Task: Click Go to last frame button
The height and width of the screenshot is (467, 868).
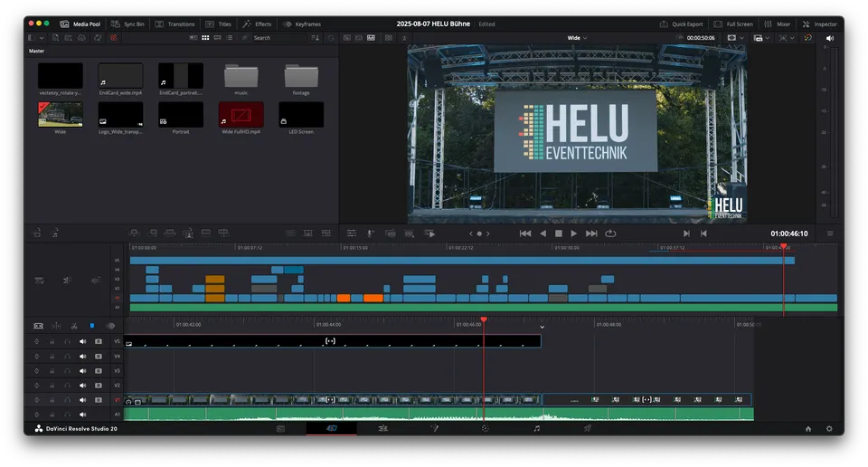Action: point(591,233)
